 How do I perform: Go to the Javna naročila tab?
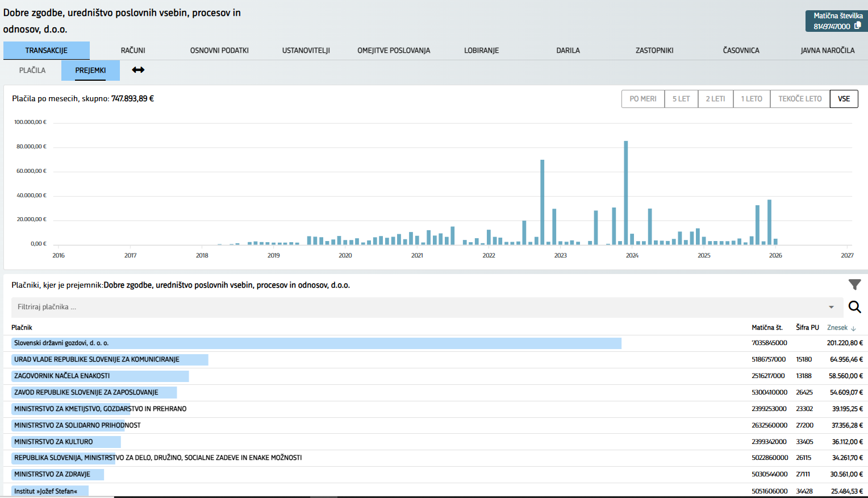coord(827,51)
